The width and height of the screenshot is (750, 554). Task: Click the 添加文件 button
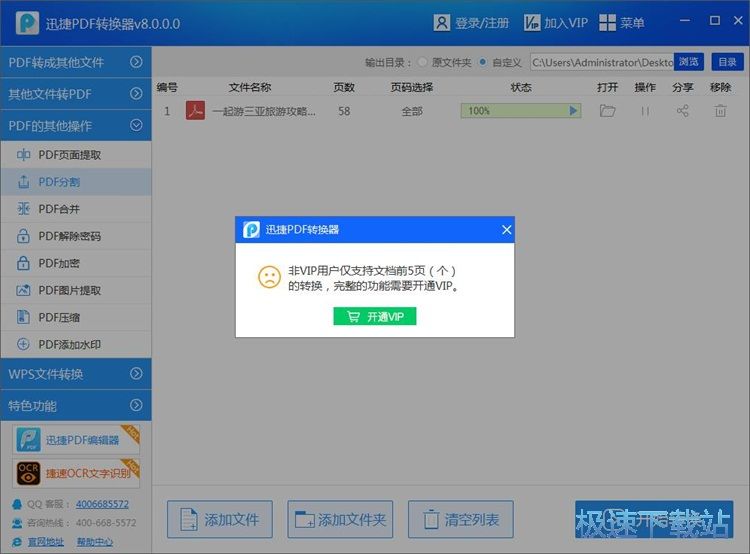220,520
